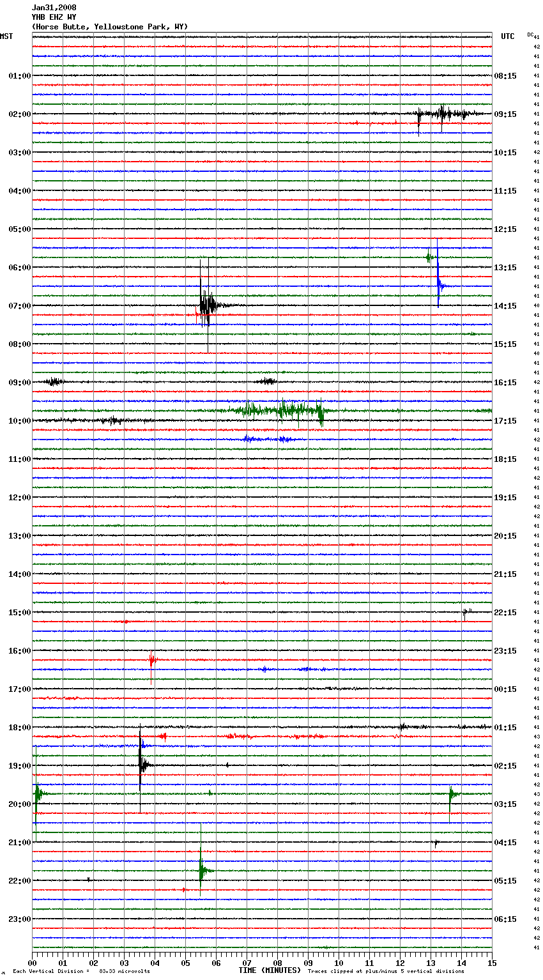543x980 pixels.
Task: Click "(Horse Butte, Yellowstone Park, WY)" title
Action: (x=110, y=27)
